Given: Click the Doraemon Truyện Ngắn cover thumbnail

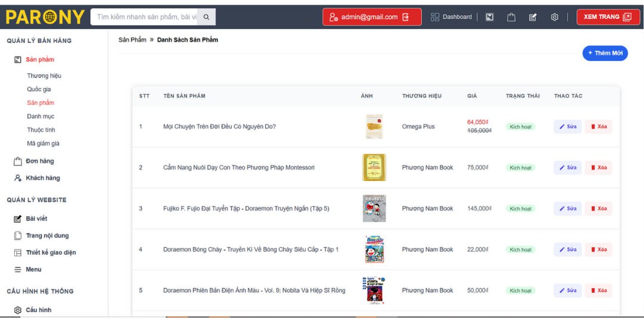Looking at the screenshot, I should tap(374, 208).
